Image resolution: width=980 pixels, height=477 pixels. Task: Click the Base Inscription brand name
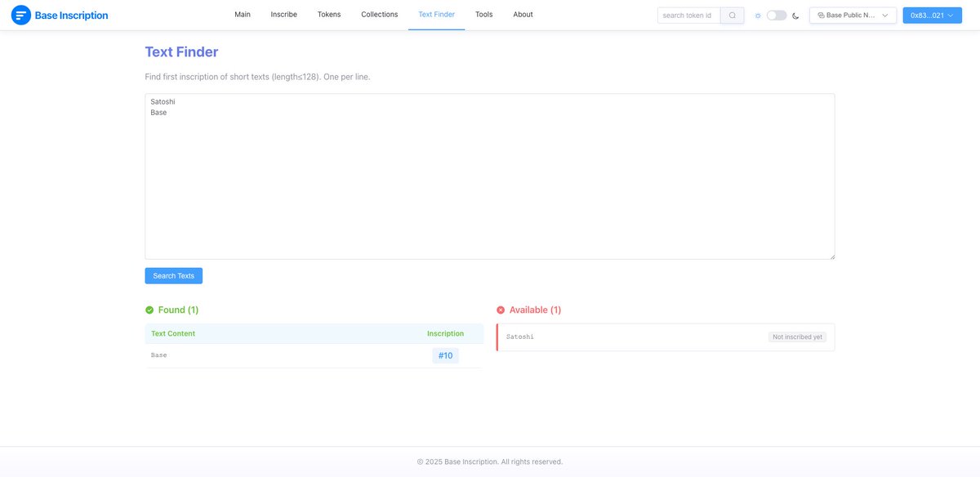[71, 16]
